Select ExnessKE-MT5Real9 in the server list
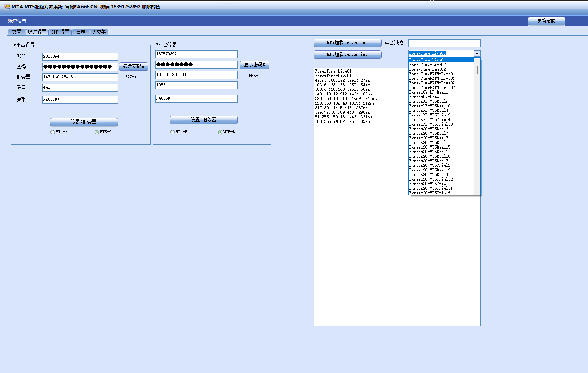 [x=429, y=102]
